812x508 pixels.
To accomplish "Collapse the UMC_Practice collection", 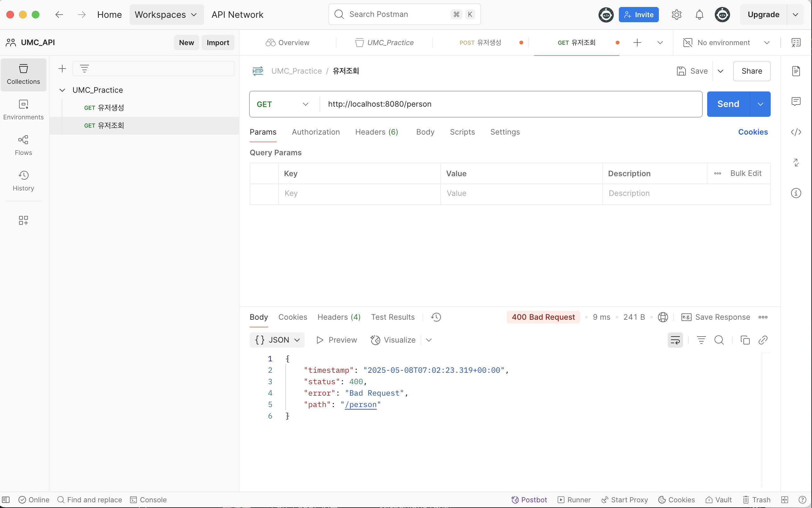I will (62, 90).
